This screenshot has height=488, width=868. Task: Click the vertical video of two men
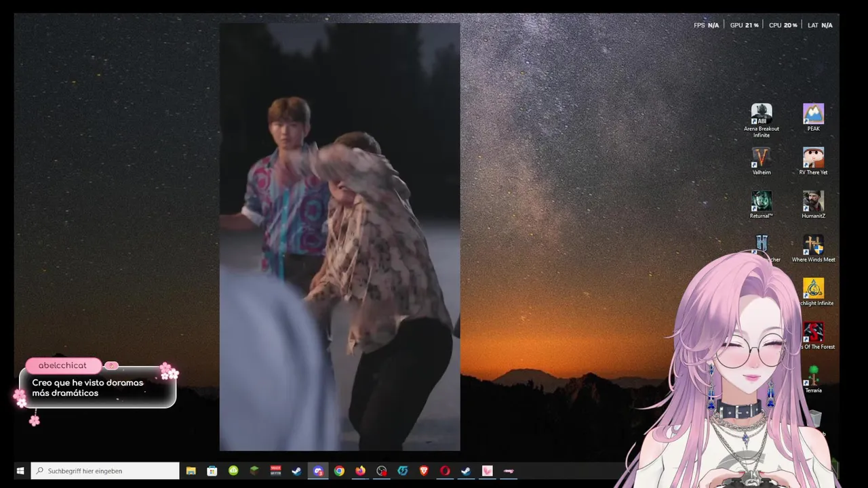340,237
